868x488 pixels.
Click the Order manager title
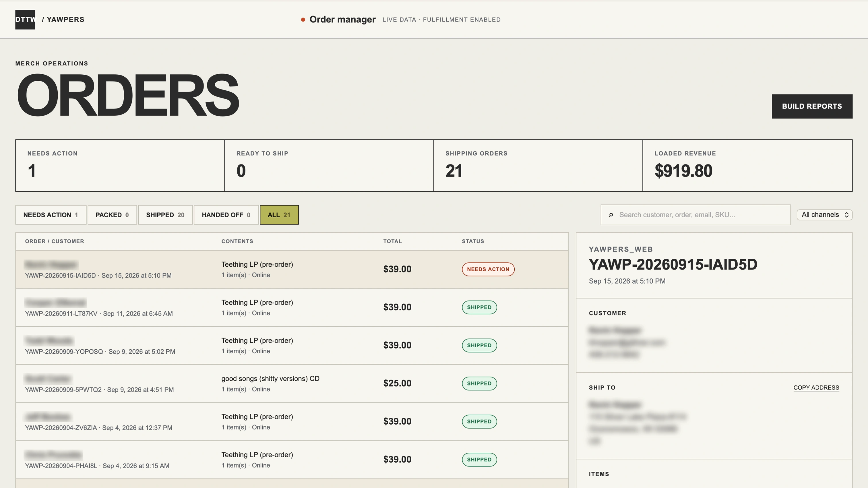point(342,20)
